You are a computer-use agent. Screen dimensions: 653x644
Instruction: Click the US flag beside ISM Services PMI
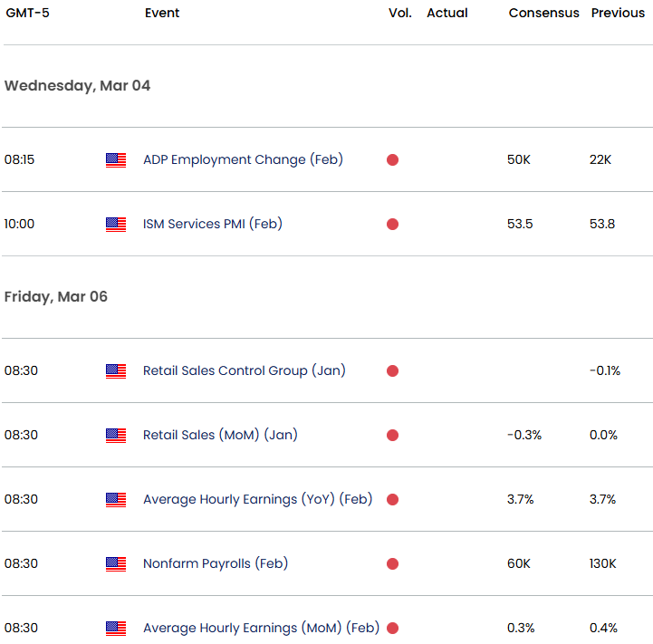pos(115,224)
